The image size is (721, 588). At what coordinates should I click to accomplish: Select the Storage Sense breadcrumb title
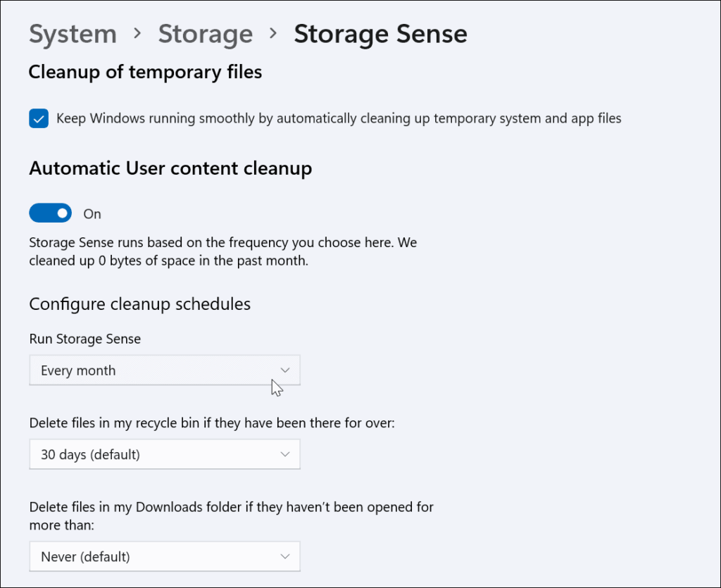click(380, 33)
